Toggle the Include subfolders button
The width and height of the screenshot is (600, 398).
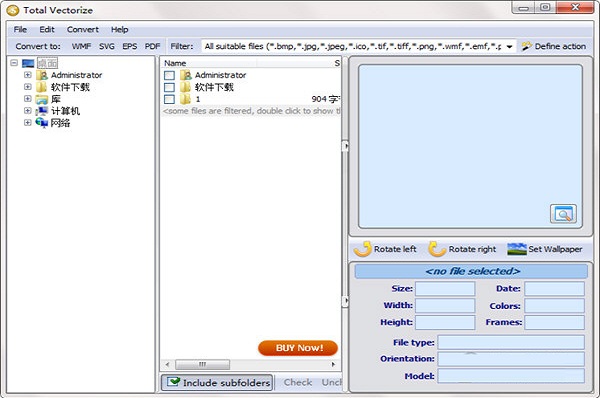click(217, 382)
